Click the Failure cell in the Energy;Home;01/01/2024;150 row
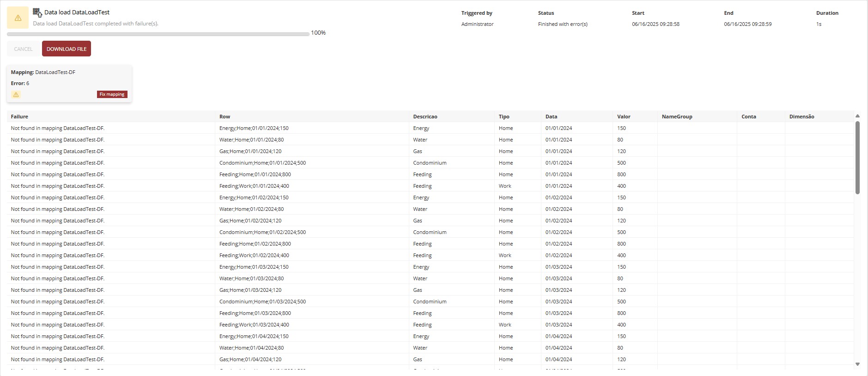This screenshot has height=376, width=868. point(111,128)
